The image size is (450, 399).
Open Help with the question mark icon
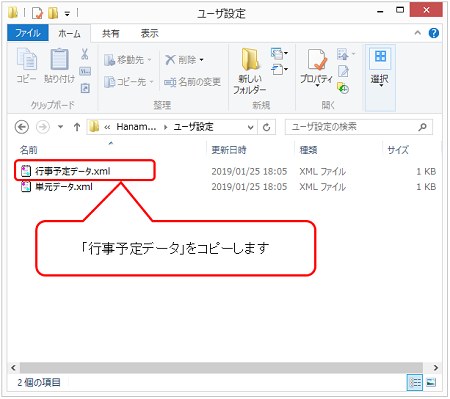tap(434, 33)
